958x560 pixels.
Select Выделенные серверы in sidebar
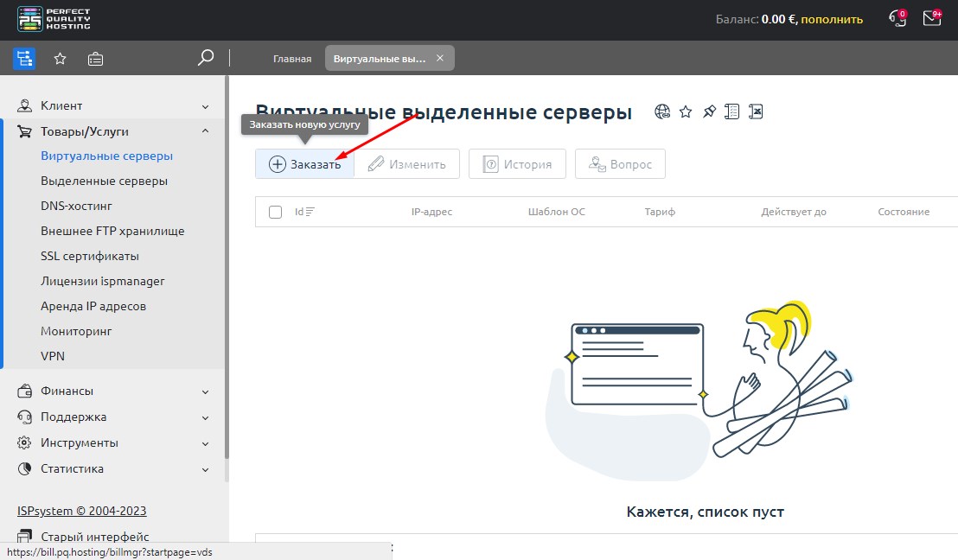pos(104,181)
